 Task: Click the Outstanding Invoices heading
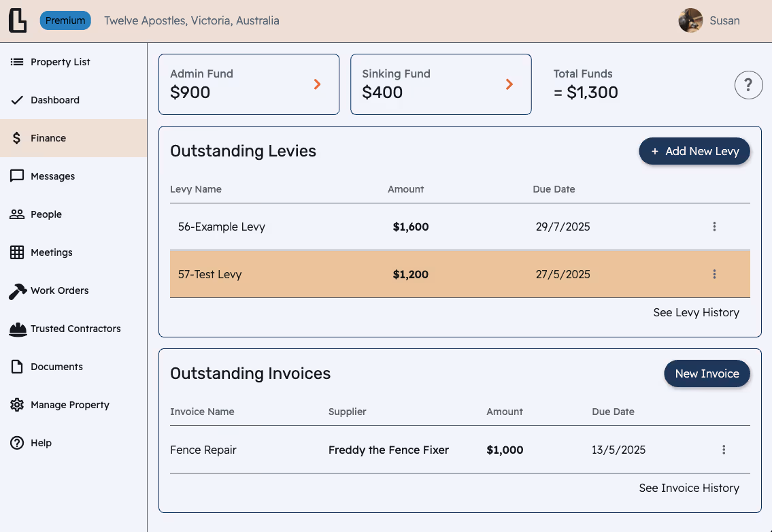(250, 373)
